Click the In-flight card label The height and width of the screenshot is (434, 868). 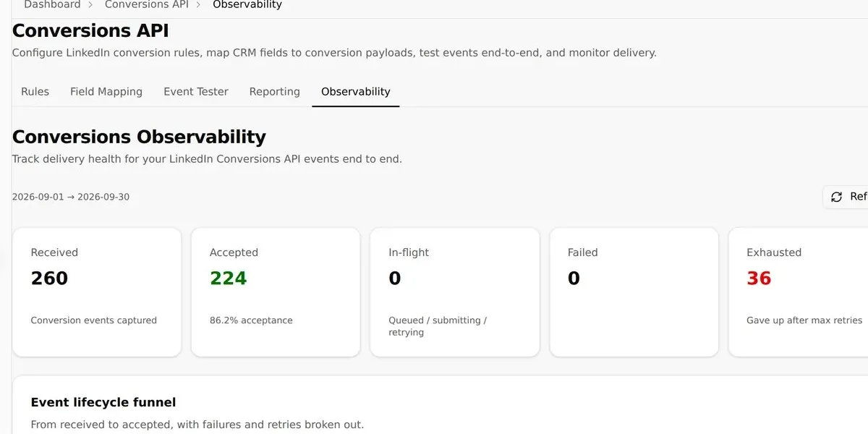pos(409,252)
